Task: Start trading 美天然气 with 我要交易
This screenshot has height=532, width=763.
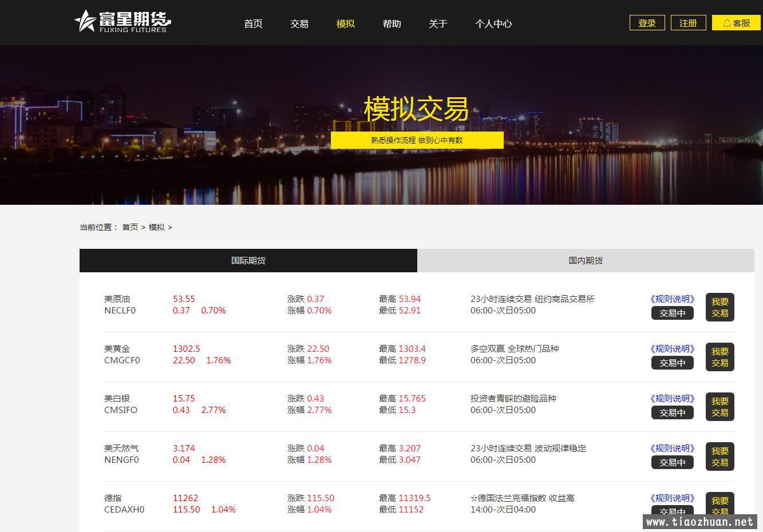Action: pos(719,456)
